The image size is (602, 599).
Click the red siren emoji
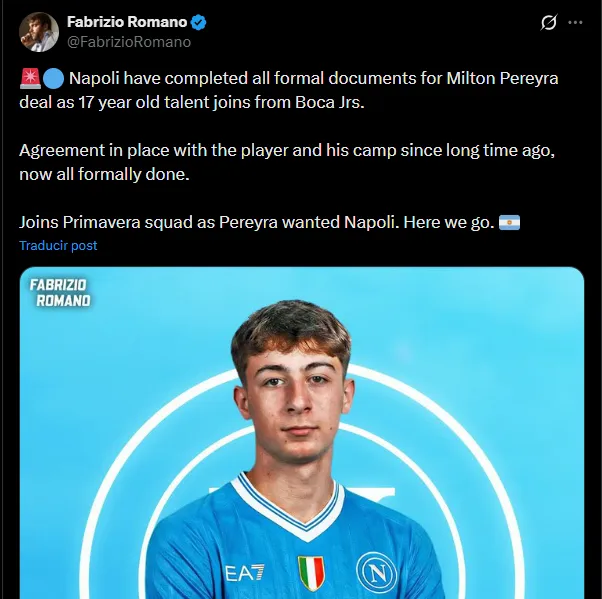pos(29,77)
